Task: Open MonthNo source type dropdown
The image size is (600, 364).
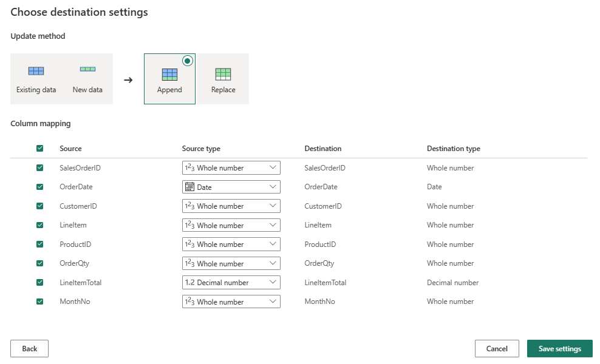Action: point(231,302)
